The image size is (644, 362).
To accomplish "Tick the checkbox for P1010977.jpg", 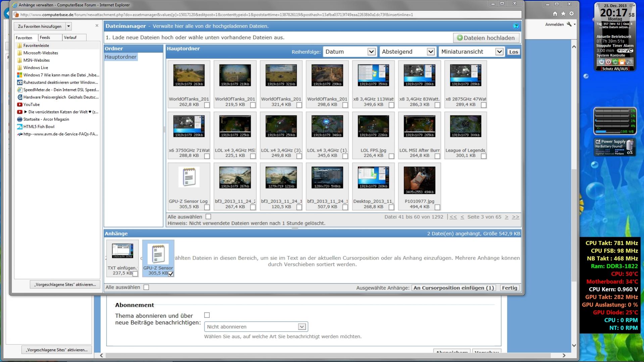I will [437, 207].
